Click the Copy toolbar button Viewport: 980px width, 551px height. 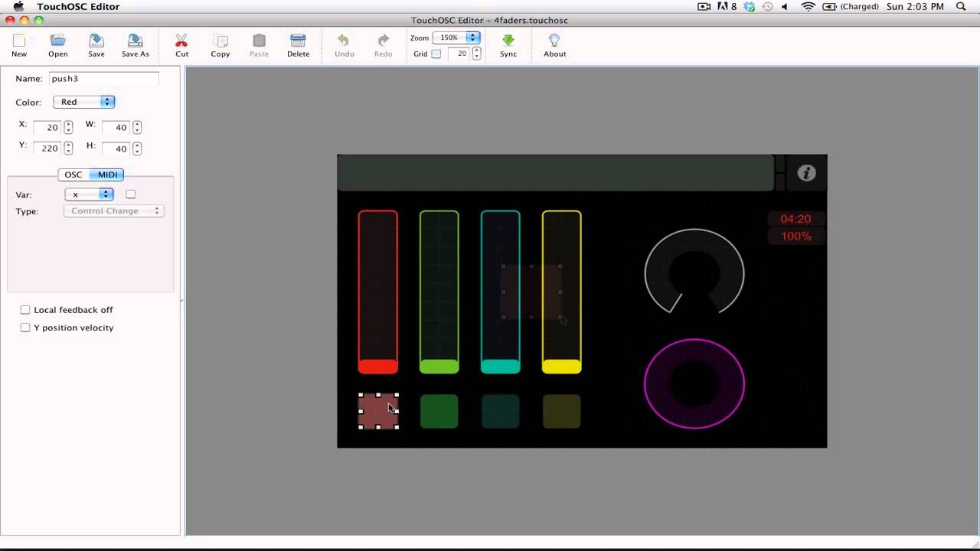(x=220, y=41)
